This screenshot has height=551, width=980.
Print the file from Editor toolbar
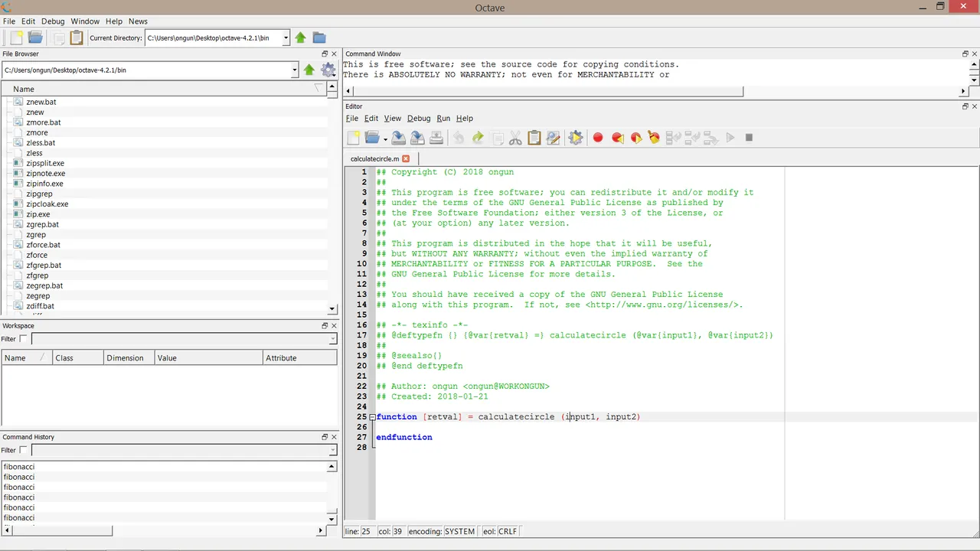[x=436, y=138]
